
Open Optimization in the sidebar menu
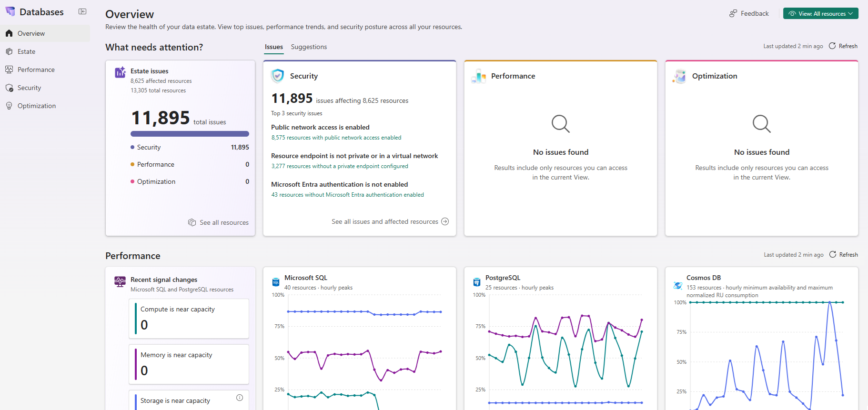pyautogui.click(x=45, y=106)
